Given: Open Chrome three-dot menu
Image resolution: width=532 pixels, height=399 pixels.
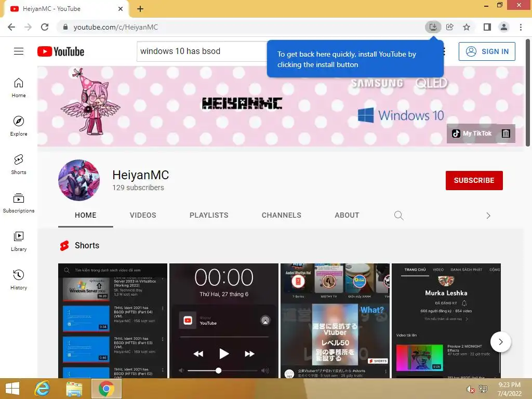Looking at the screenshot, I should coord(521,27).
